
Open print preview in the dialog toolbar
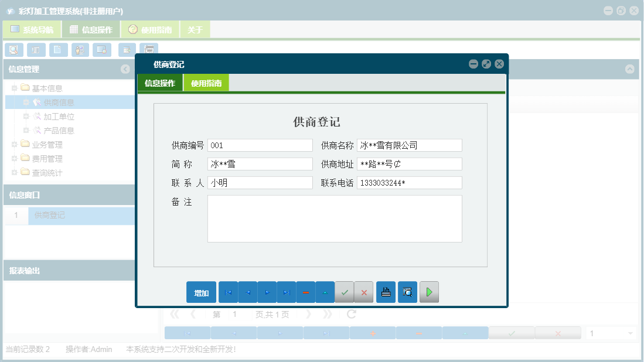407,292
